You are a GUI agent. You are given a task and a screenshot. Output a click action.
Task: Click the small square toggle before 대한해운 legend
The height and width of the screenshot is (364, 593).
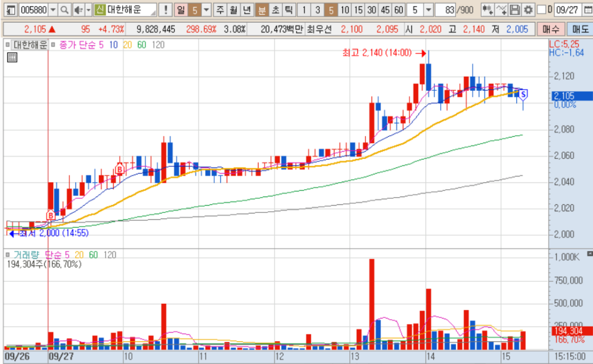7,45
